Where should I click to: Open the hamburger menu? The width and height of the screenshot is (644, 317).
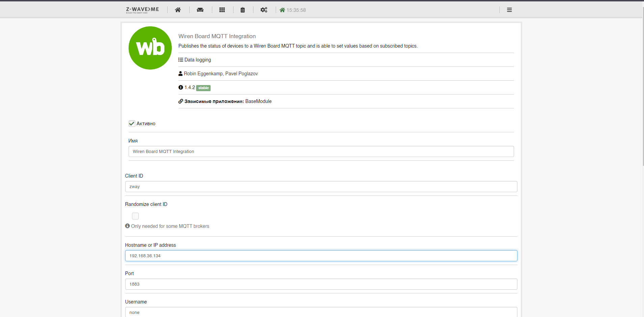coord(509,10)
